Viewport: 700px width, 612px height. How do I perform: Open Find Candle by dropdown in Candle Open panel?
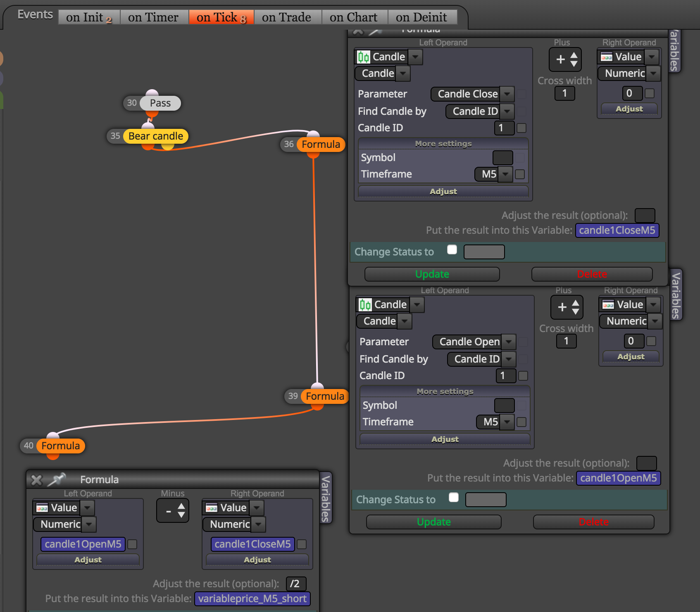tap(482, 359)
